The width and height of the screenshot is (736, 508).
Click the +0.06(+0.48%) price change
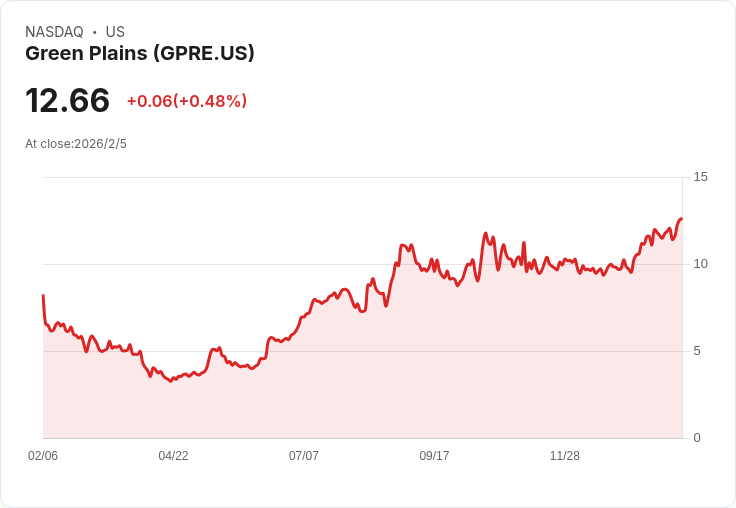[x=187, y=101]
